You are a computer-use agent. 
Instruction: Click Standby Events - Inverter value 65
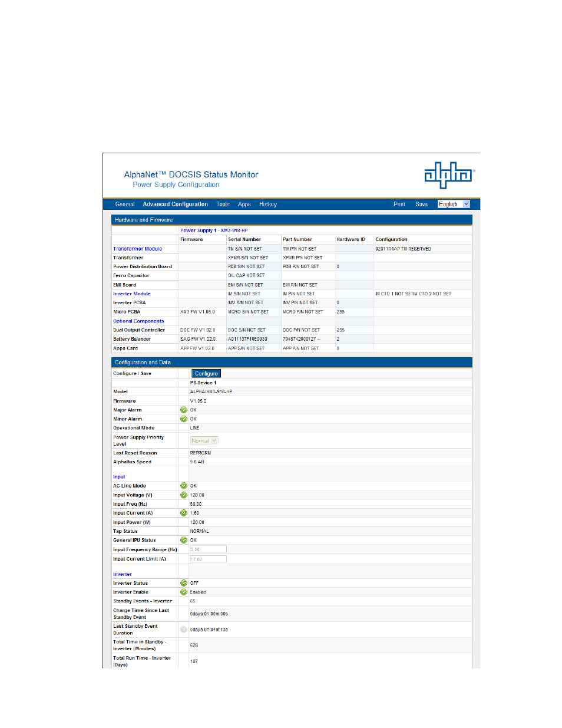pos(193,601)
